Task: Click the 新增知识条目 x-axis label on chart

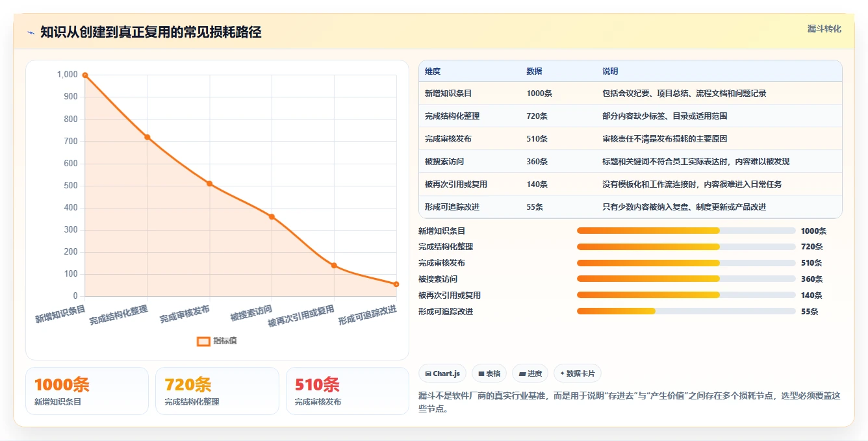Action: (60, 313)
